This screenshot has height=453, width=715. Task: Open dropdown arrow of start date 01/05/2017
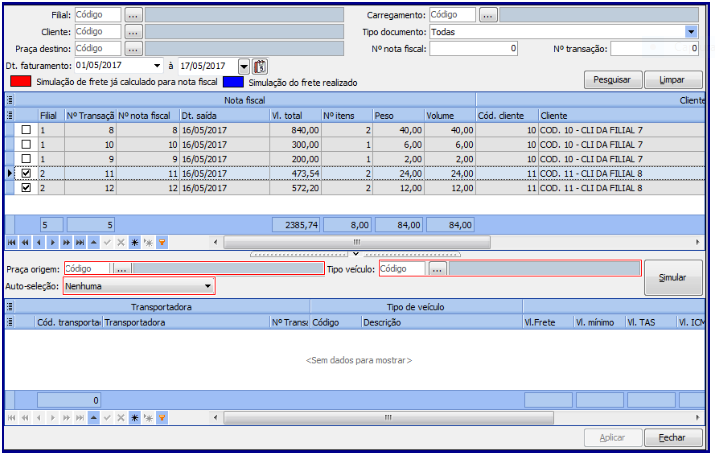click(x=157, y=66)
